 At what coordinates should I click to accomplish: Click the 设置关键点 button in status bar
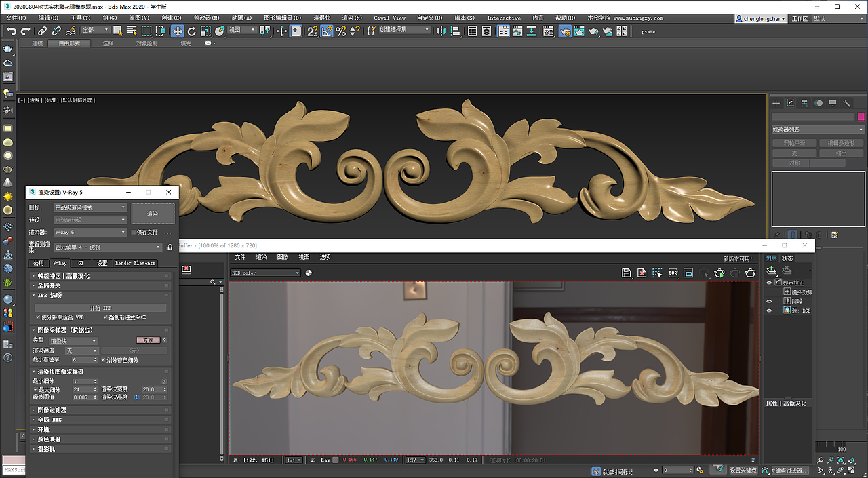(x=743, y=470)
